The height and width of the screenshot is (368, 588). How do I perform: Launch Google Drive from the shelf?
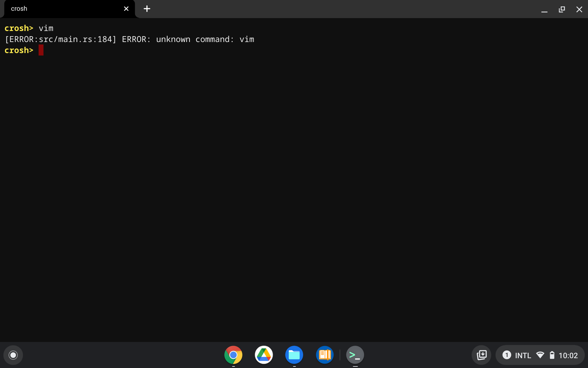[264, 355]
